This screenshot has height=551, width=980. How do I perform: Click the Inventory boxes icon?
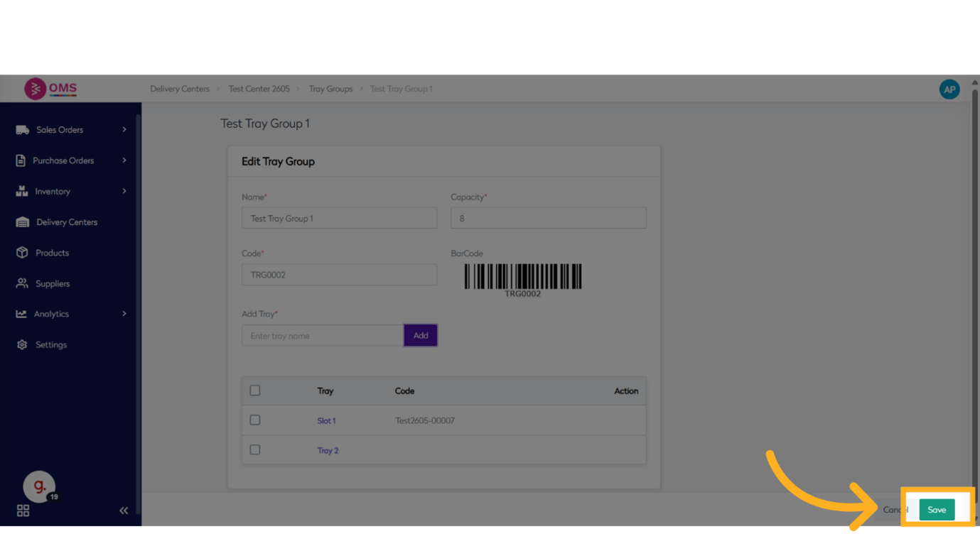click(x=22, y=192)
